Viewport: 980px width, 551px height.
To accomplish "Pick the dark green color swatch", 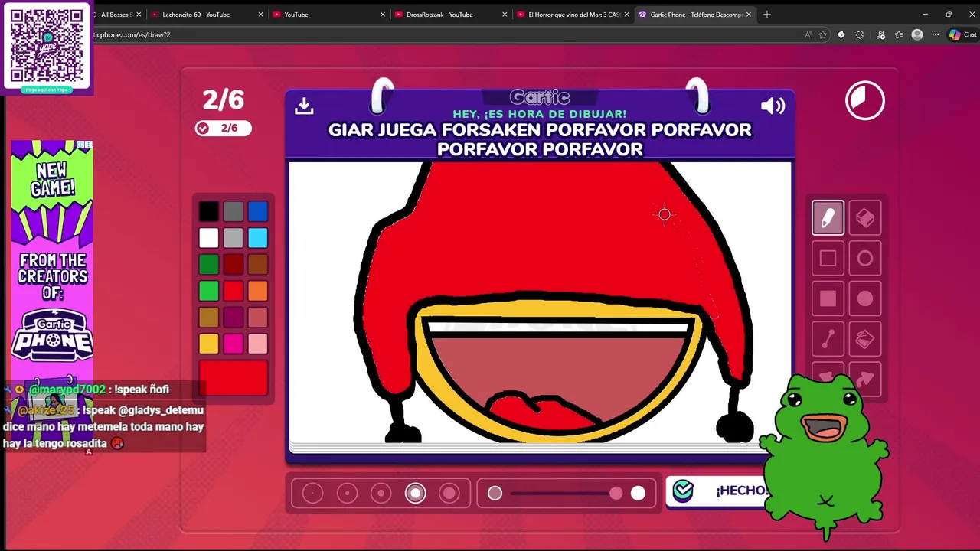I will (209, 265).
